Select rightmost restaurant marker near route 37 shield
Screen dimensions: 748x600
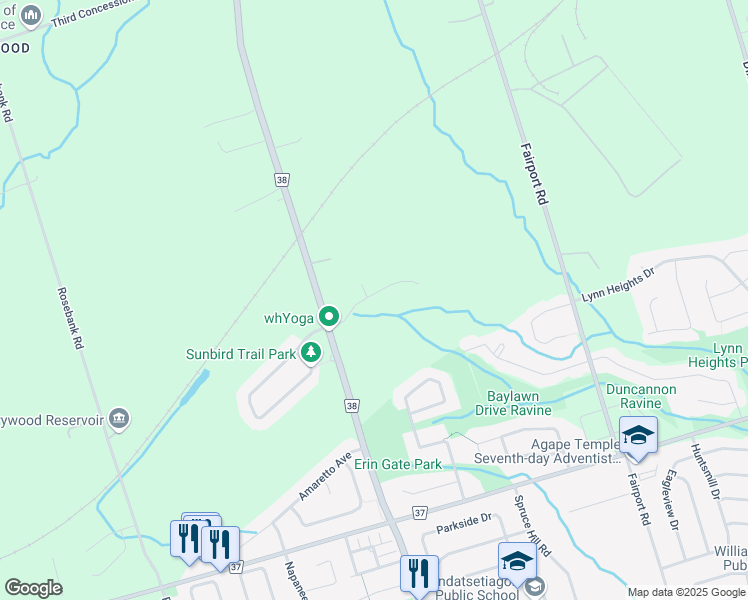[220, 548]
